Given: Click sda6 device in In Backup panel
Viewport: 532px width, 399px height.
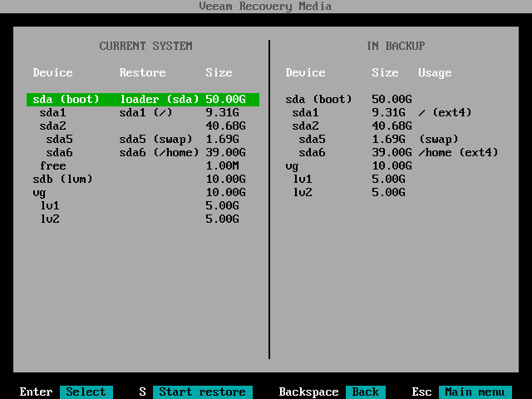Looking at the screenshot, I should [313, 153].
